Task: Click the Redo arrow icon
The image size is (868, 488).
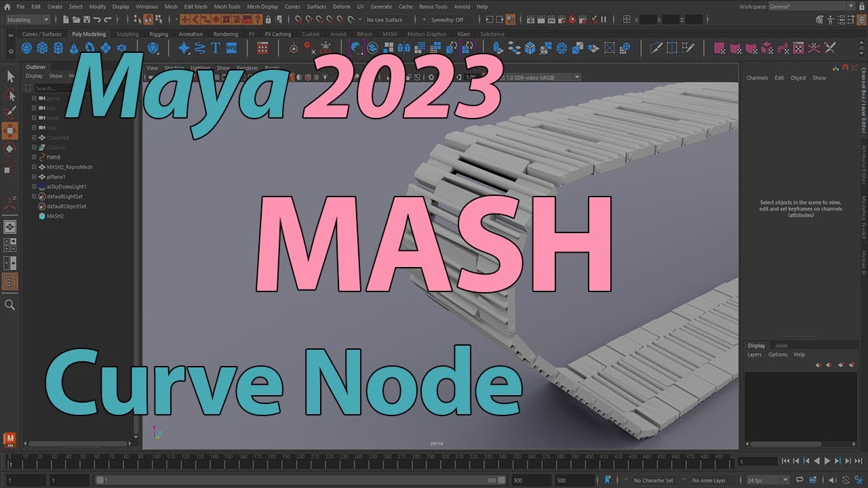Action: (108, 20)
